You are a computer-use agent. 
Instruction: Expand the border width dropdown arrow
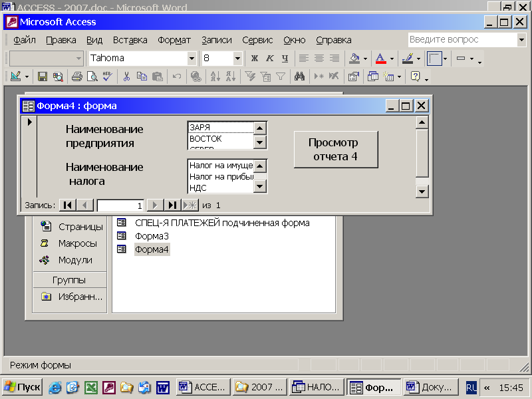click(445, 59)
